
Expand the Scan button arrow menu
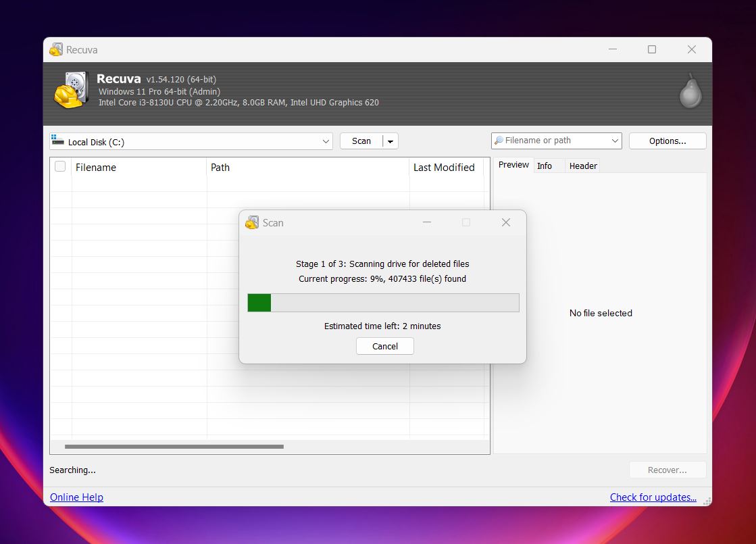390,141
